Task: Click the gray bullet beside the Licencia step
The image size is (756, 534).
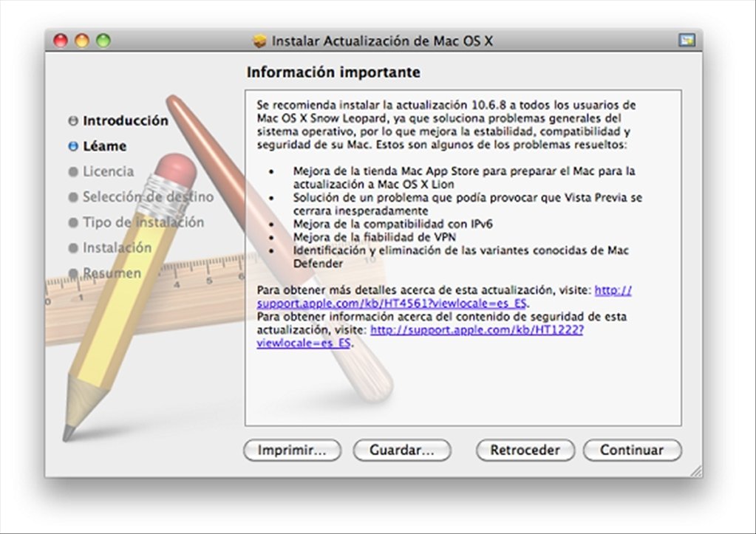Action: pyautogui.click(x=73, y=171)
